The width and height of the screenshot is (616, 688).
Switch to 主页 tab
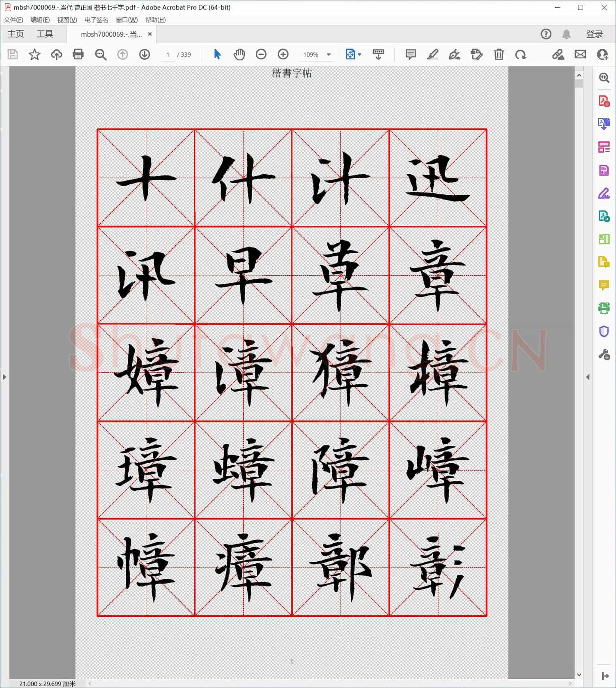coord(16,34)
